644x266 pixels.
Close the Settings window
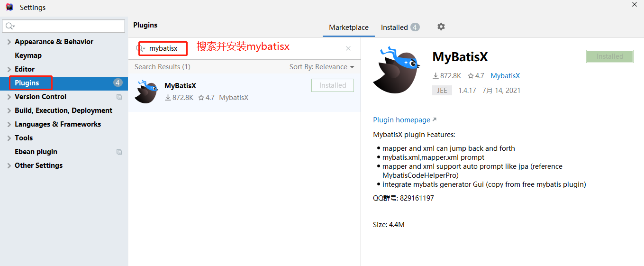tap(635, 4)
